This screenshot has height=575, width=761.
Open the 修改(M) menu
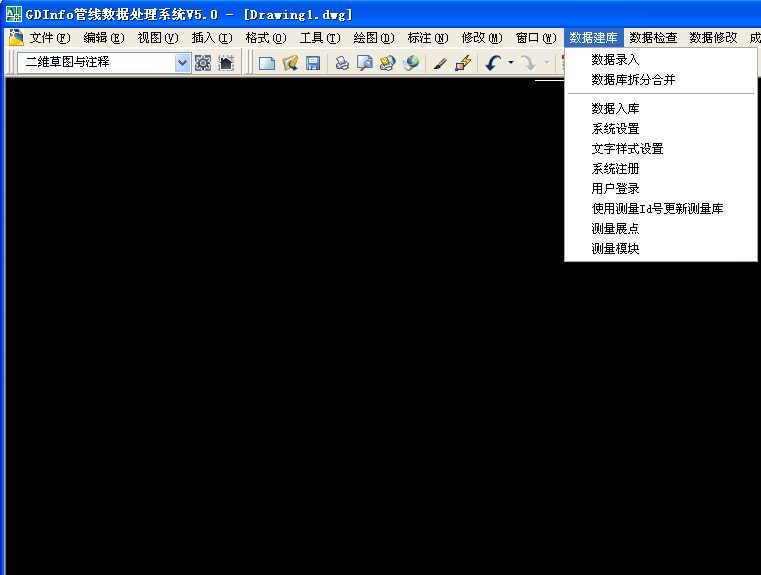pyautogui.click(x=482, y=38)
